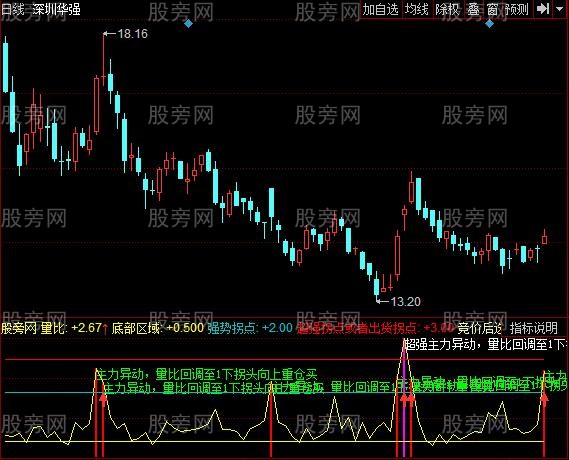Click the 窗 multi-window button
569x460 pixels.
(x=492, y=9)
